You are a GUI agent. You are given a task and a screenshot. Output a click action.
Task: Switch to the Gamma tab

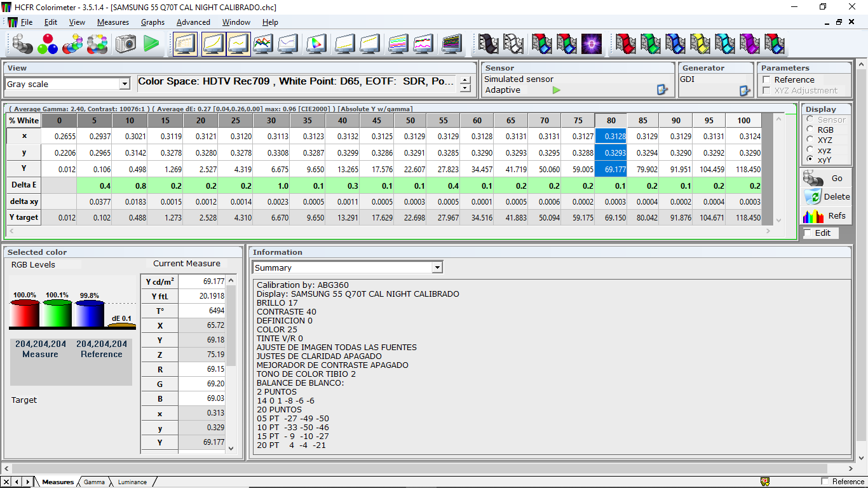(94, 482)
